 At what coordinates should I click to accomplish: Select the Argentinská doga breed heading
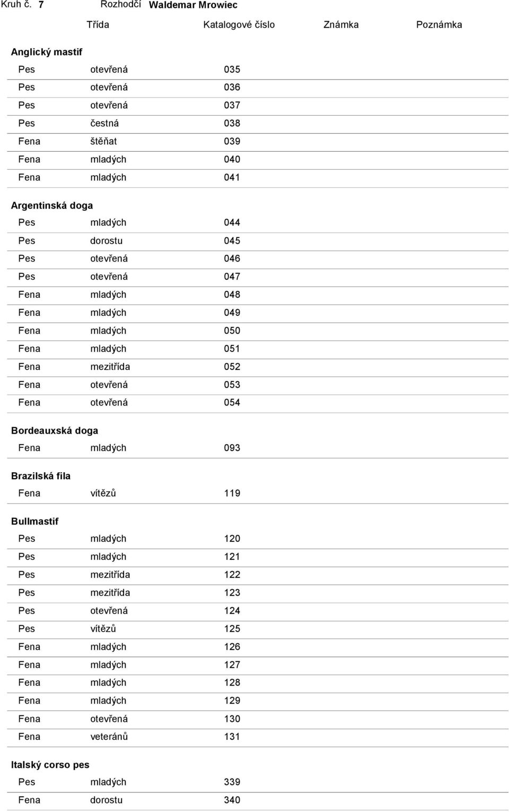tap(52, 205)
